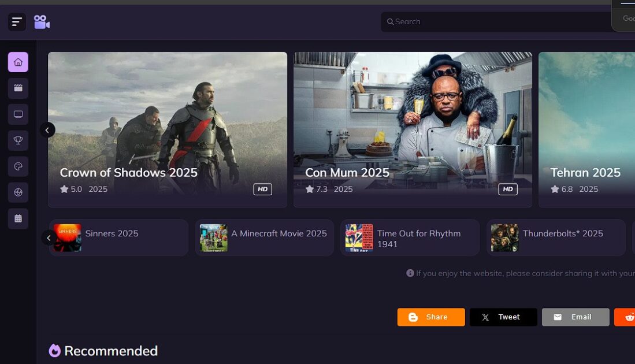Click the Thunderbolts* poster thumbnail
This screenshot has width=635, height=364.
click(504, 238)
